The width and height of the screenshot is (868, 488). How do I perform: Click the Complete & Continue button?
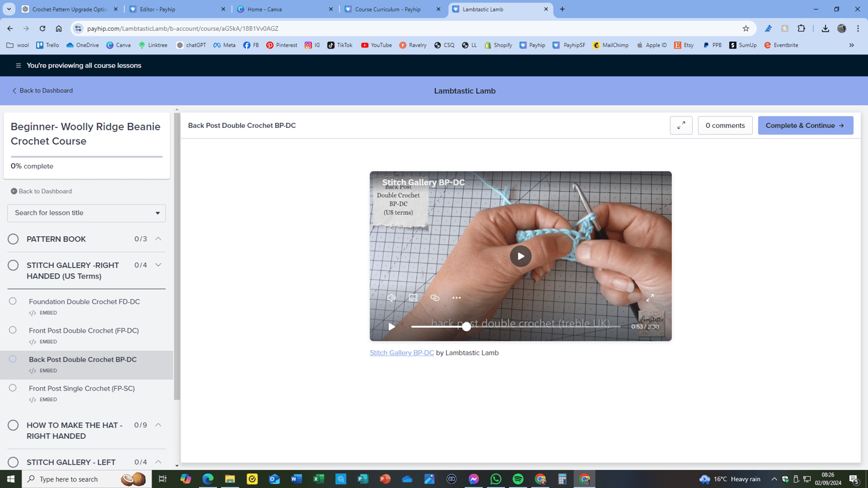(806, 126)
